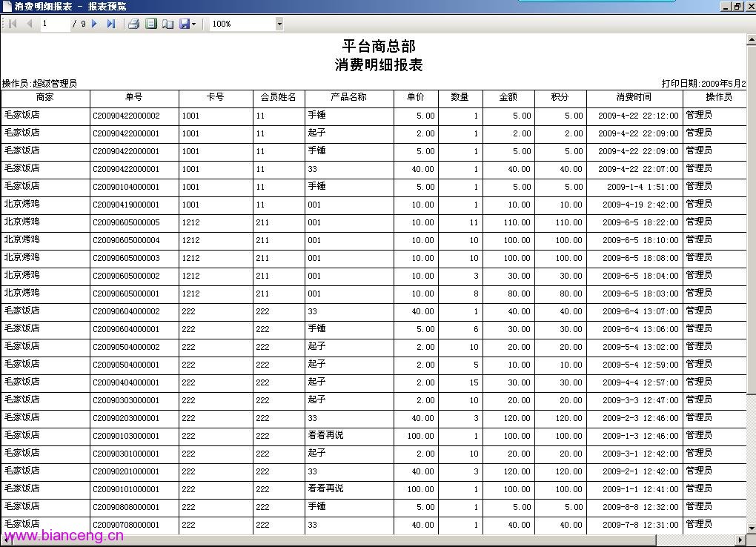Select order number C20090103000001
Screen dimensions: 756x547
coord(126,436)
